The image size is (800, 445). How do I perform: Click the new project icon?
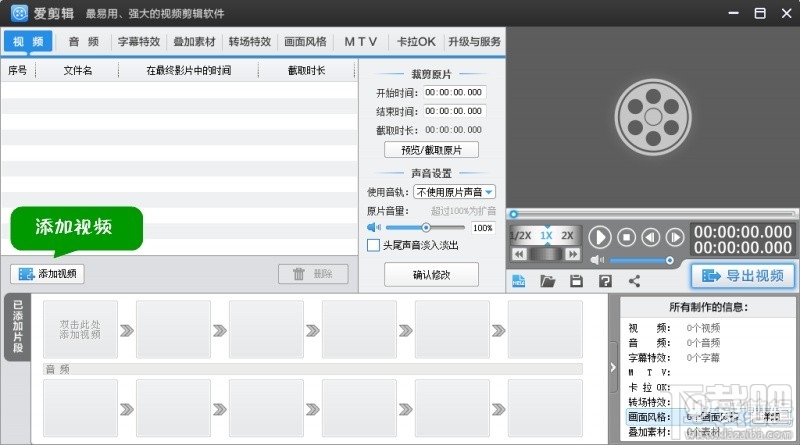coord(519,281)
